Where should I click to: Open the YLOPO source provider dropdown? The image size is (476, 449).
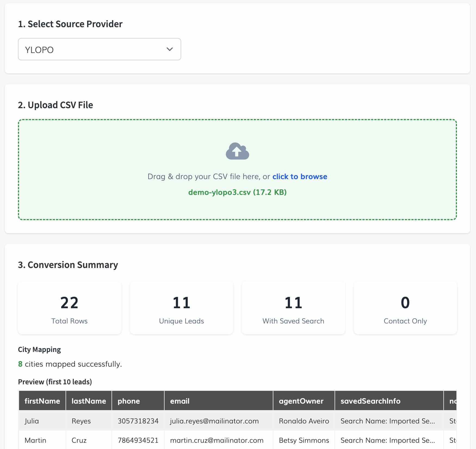click(100, 49)
